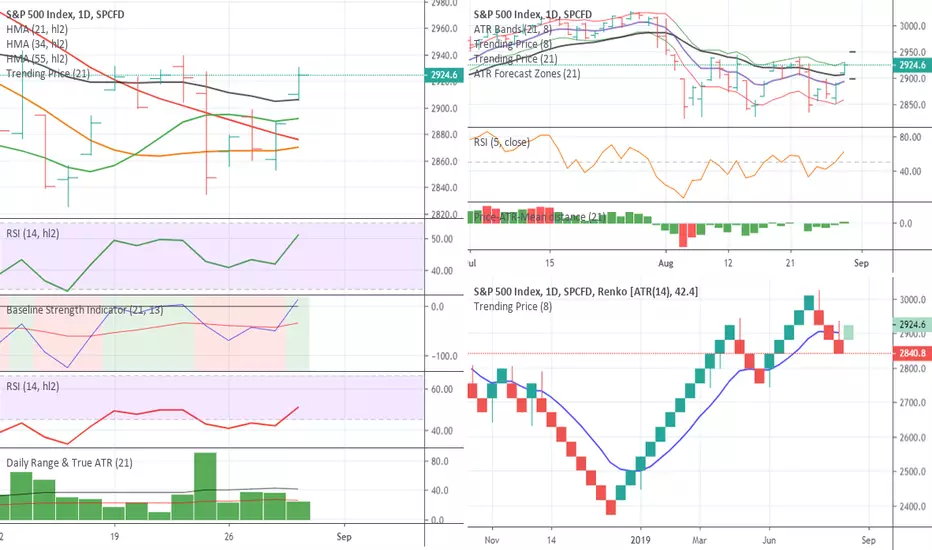Click the Jun label on Renko time axis

[769, 540]
